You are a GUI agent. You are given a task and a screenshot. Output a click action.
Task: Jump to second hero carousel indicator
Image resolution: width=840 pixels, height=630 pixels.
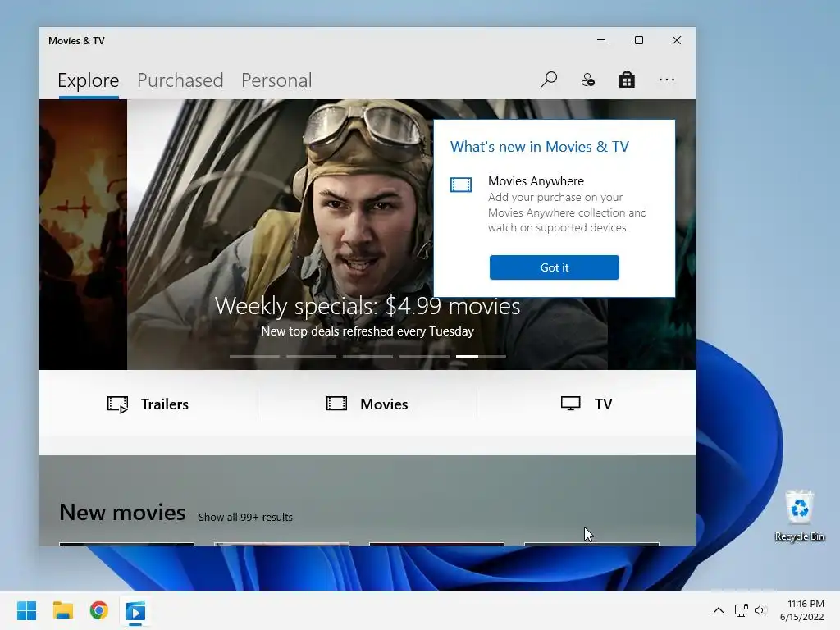coord(311,356)
